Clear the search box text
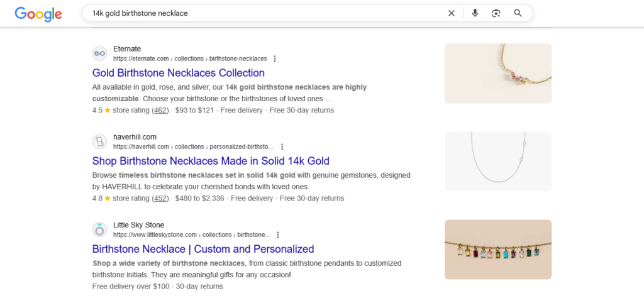 click(451, 13)
